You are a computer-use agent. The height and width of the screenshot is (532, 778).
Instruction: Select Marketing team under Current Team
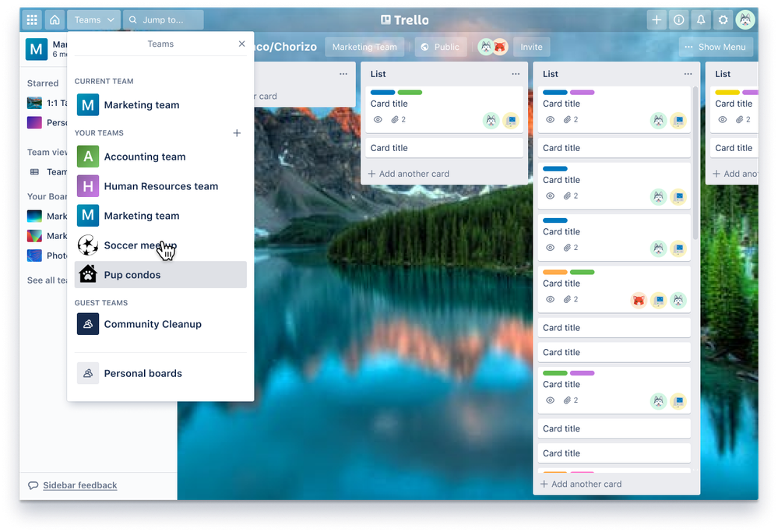pyautogui.click(x=160, y=104)
